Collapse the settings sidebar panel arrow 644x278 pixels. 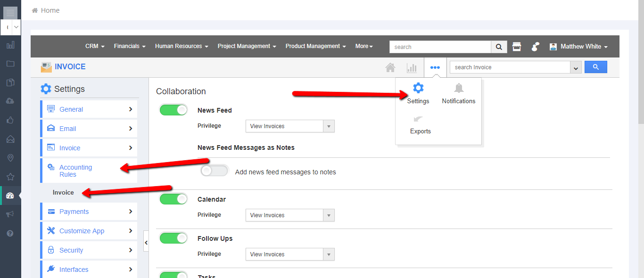pos(146,242)
